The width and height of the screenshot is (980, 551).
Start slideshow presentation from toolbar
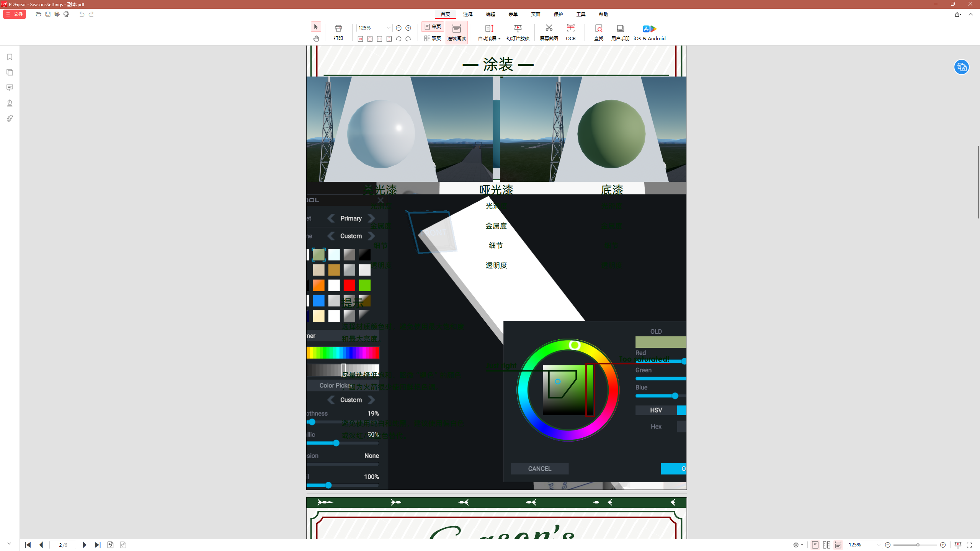(518, 32)
